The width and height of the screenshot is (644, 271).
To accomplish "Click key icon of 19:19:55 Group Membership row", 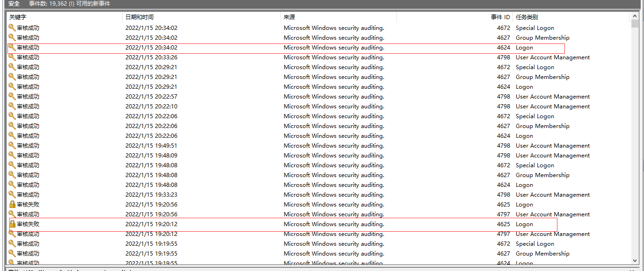I will click(x=12, y=253).
